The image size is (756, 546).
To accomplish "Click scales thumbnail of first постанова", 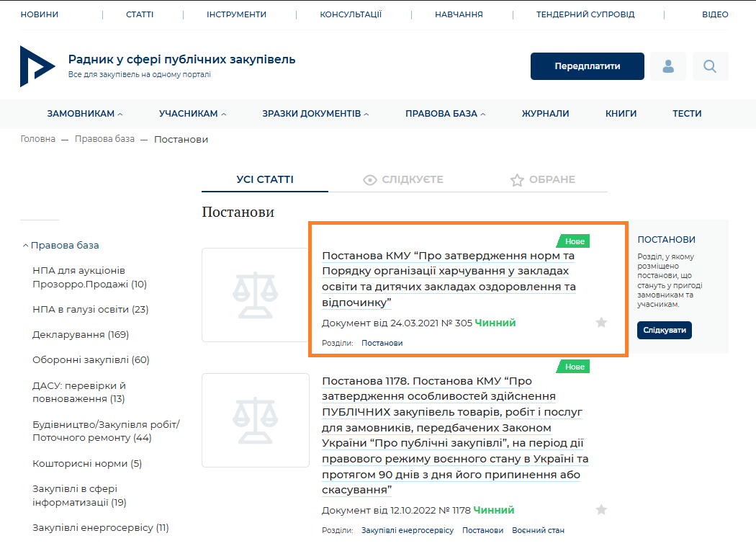I will click(x=255, y=295).
